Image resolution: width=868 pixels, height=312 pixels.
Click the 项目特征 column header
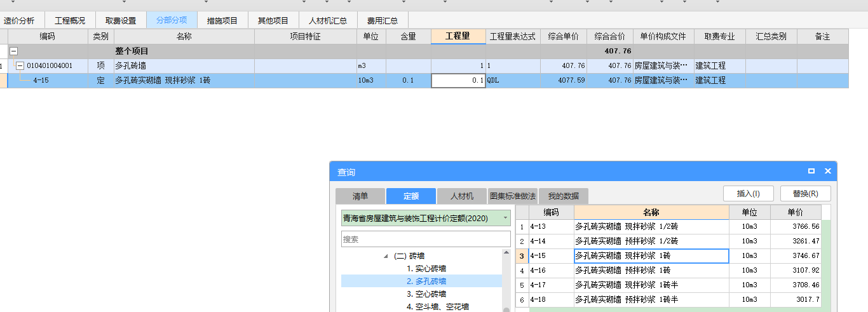305,36
